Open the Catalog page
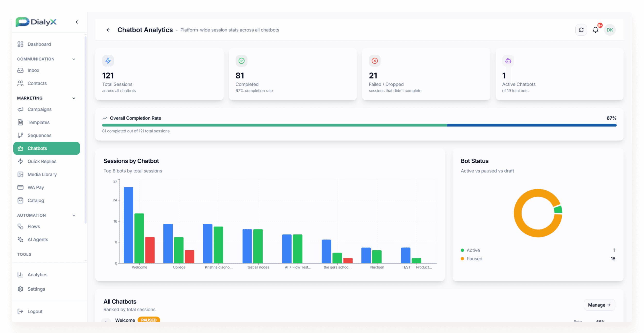The image size is (644, 333). point(47,200)
